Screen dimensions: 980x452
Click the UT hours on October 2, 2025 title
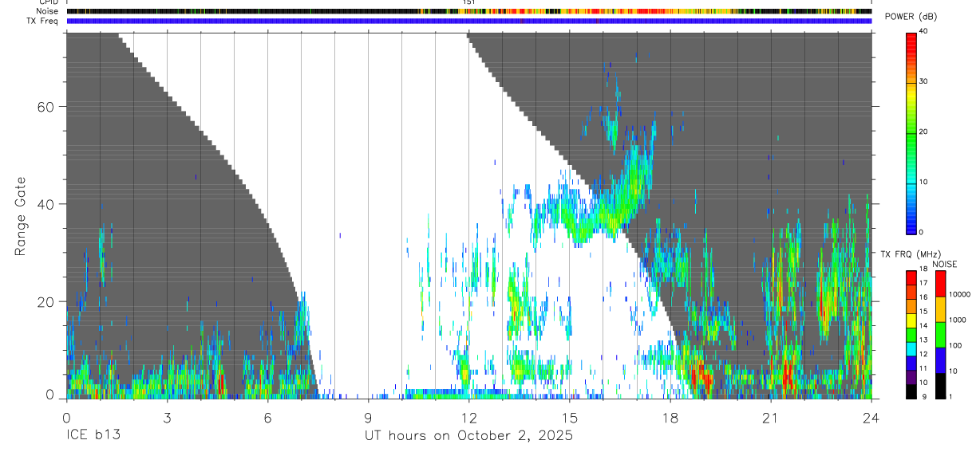[469, 436]
